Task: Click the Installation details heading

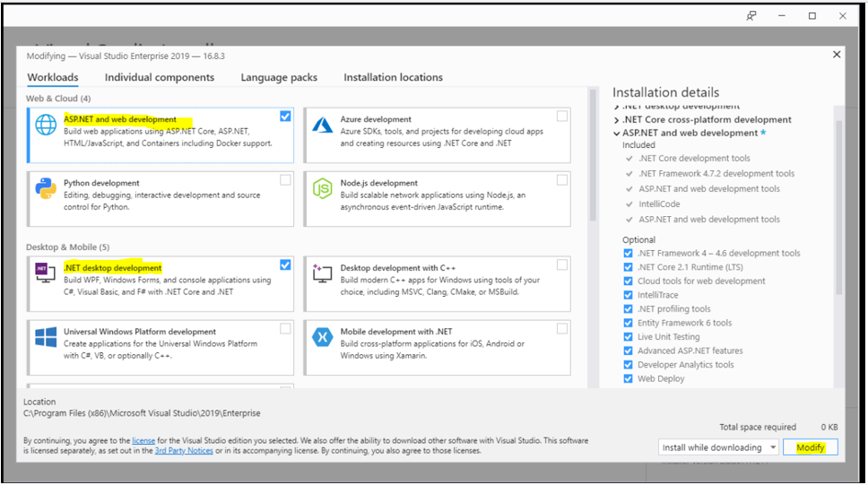Action: (x=665, y=92)
